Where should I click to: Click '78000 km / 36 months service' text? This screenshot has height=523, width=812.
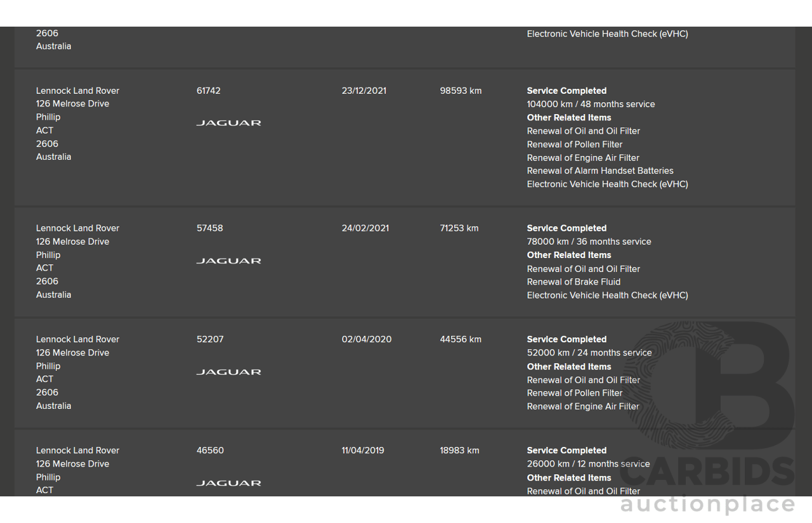point(589,242)
